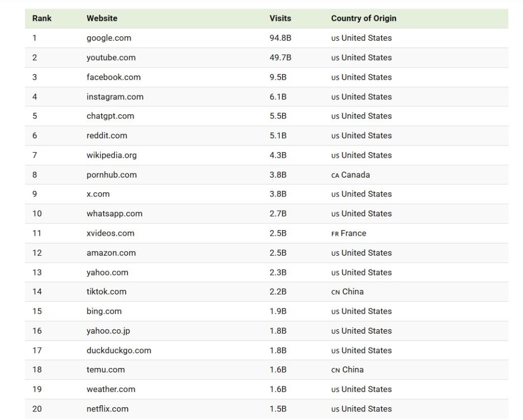Click the facebook.com table entry
523x420 pixels.
113,77
